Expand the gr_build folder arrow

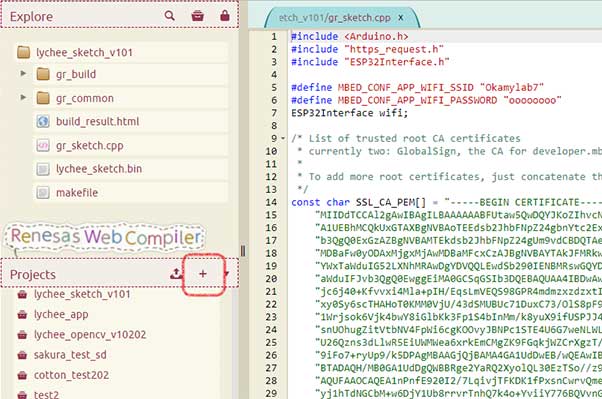coord(23,73)
